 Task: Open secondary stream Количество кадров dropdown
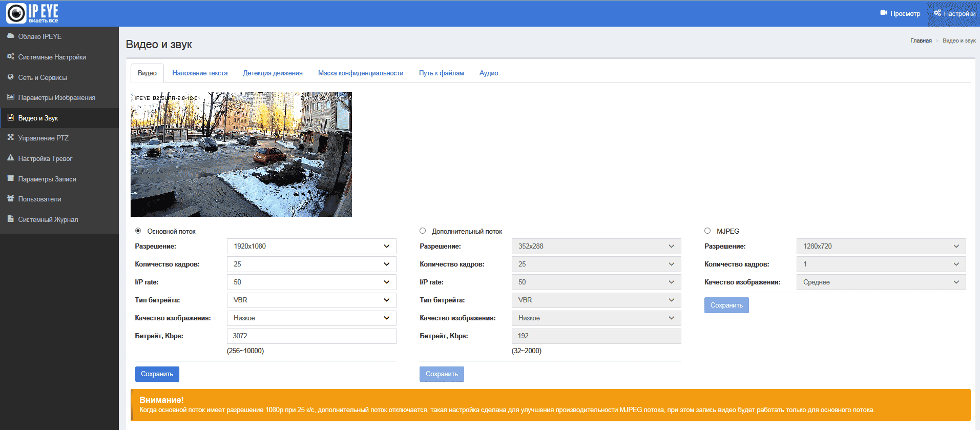[596, 264]
